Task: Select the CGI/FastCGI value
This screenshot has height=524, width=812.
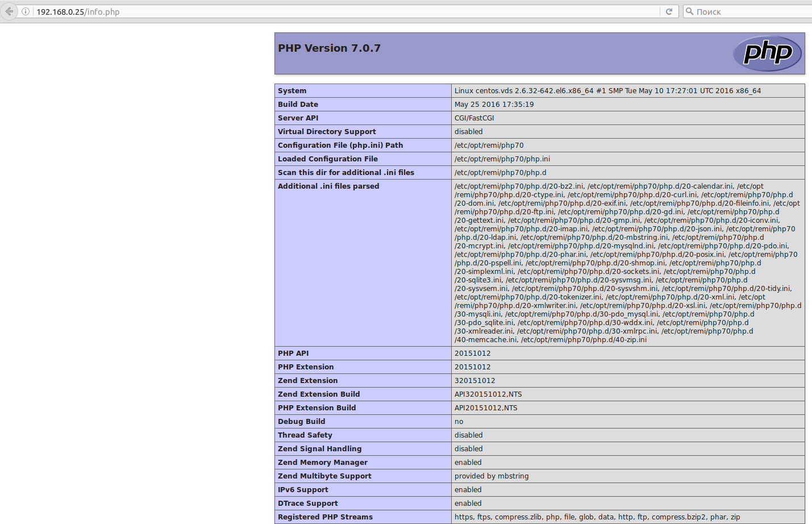Action: coord(474,118)
